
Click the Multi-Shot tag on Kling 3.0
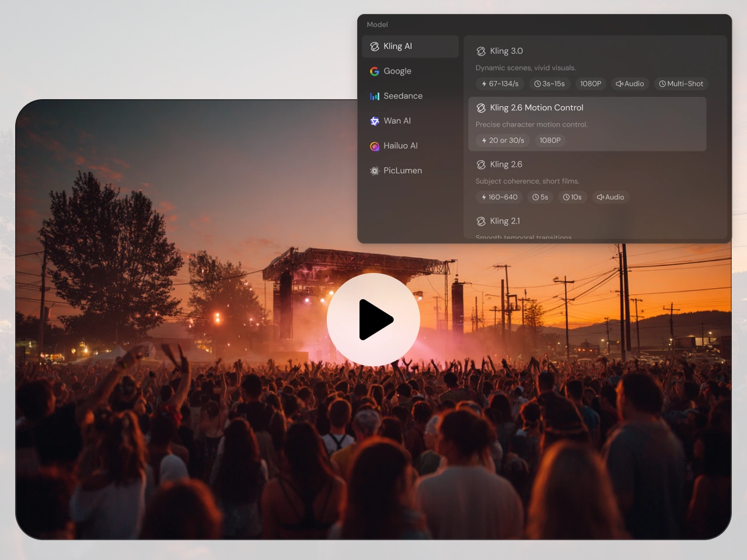(681, 84)
